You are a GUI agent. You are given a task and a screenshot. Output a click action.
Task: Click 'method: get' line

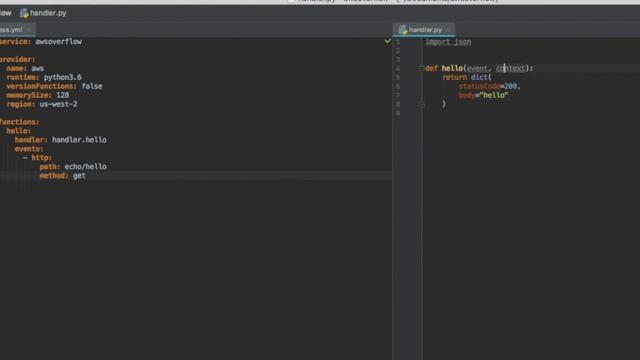[62, 176]
